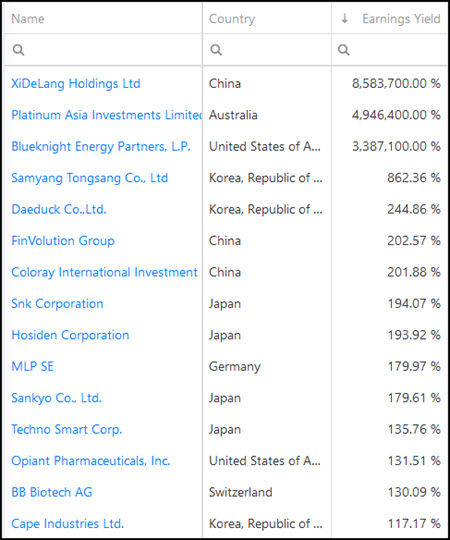
Task: Open BB Biotech AG link
Action: (x=52, y=492)
